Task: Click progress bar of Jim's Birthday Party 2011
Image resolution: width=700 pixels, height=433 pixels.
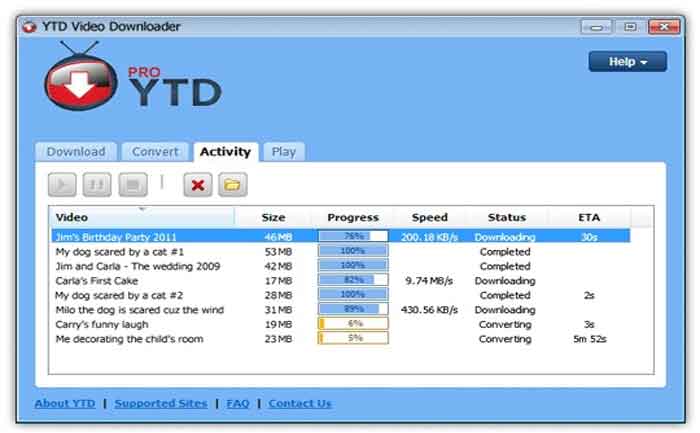Action: (353, 236)
